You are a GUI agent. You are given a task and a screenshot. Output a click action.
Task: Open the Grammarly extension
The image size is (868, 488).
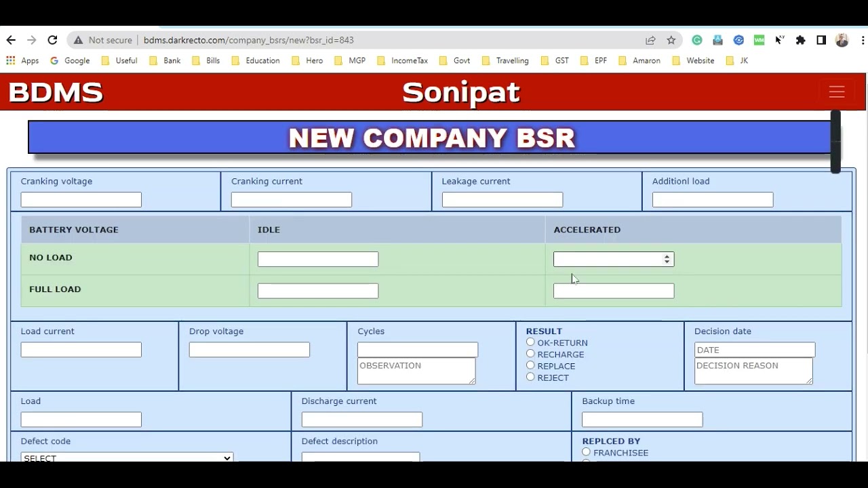point(697,40)
